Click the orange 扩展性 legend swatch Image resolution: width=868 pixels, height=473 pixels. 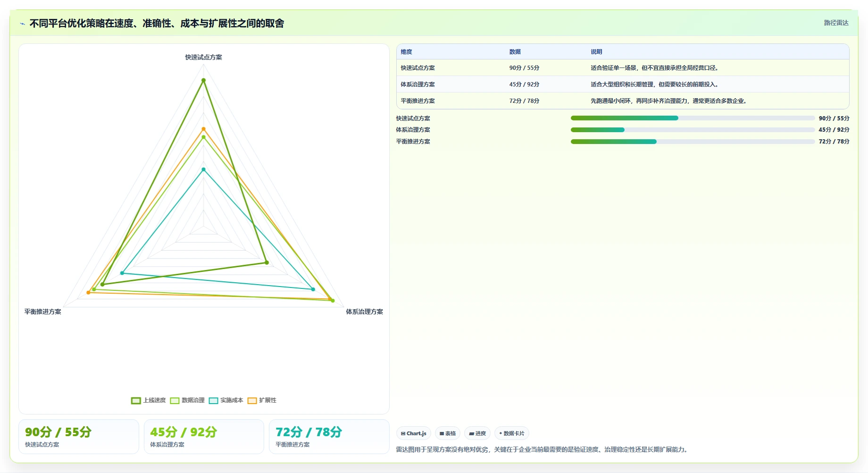pyautogui.click(x=252, y=400)
